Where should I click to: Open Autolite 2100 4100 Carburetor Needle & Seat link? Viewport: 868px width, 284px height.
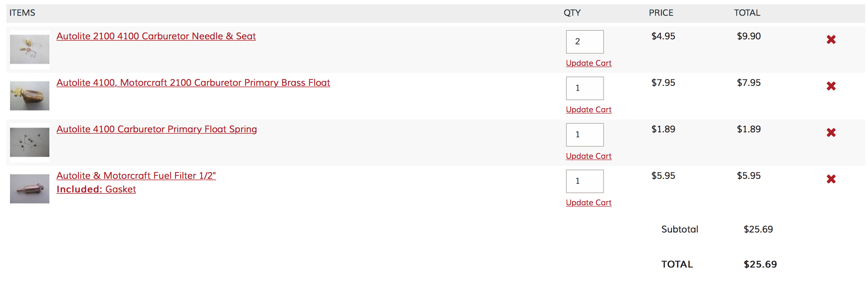click(156, 36)
